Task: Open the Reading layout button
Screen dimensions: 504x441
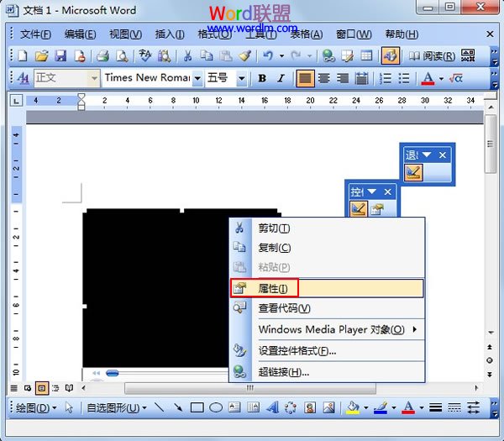Action: [432, 56]
